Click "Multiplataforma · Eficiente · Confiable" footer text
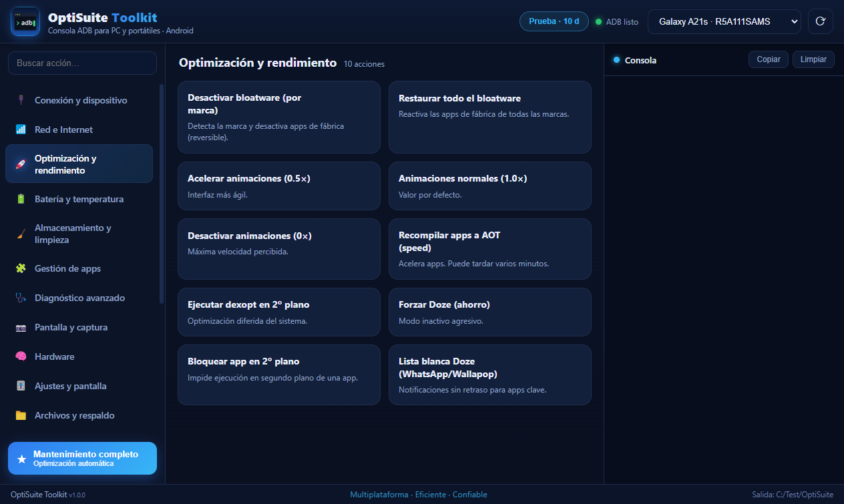Screen dimensions: 844x504 [x=419, y=495]
